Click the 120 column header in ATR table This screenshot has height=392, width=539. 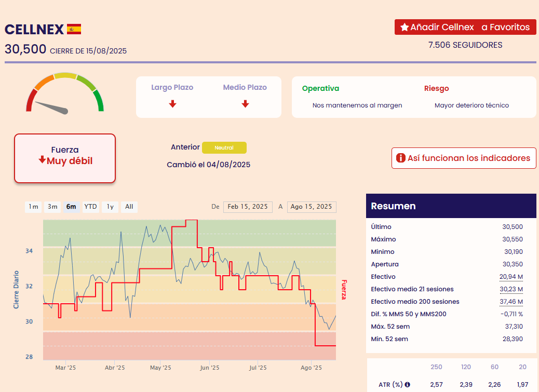466,367
